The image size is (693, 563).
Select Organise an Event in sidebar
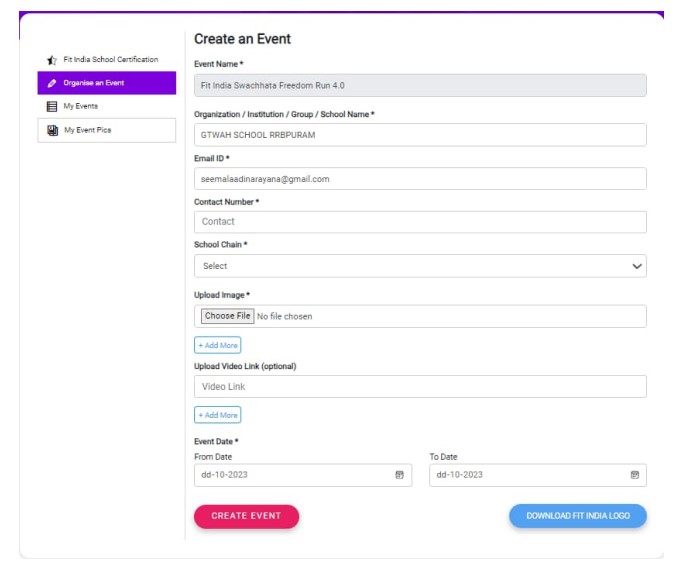pos(107,83)
